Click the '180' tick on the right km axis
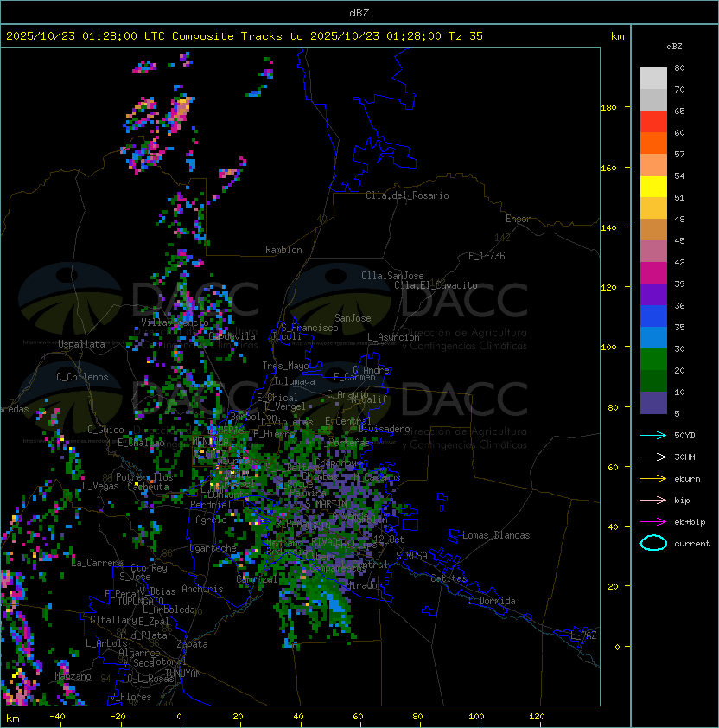 608,108
